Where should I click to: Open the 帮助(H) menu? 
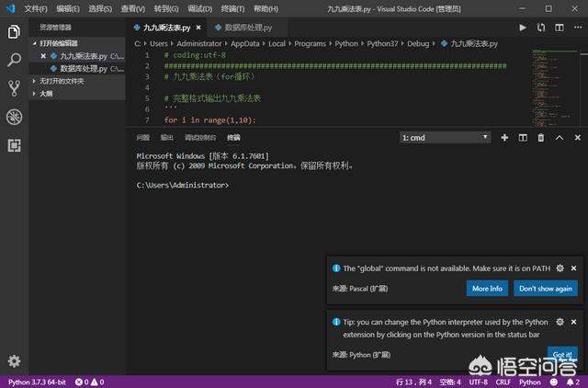(x=266, y=8)
